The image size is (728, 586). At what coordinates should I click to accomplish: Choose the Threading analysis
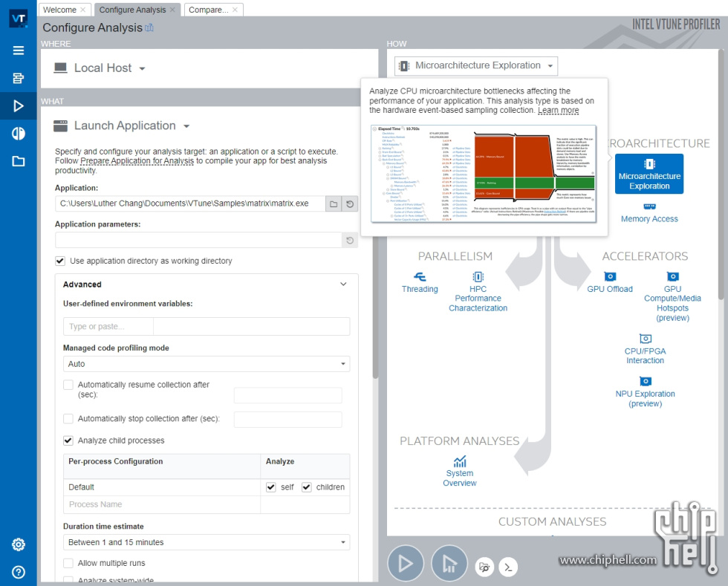[420, 283]
